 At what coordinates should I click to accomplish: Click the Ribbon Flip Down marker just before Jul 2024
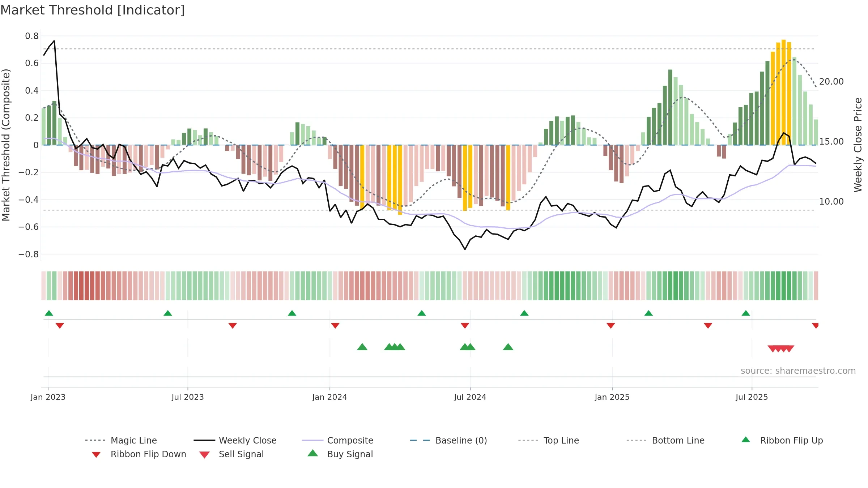point(465,326)
